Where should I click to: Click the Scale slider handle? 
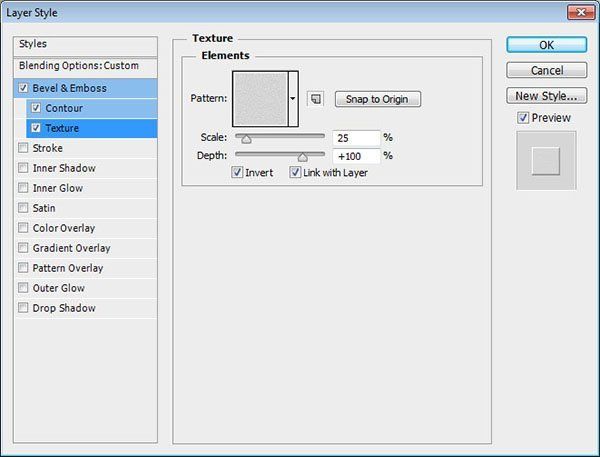[x=246, y=139]
